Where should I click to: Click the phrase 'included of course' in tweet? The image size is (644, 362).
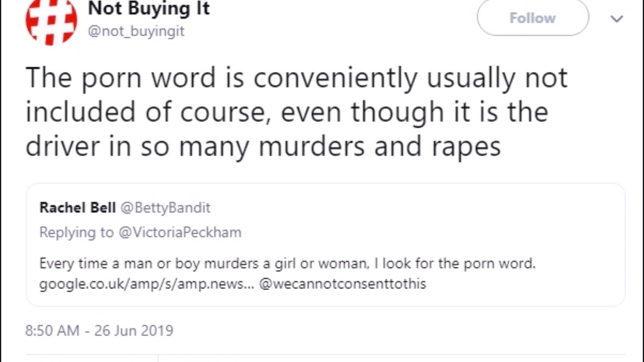coord(145,112)
